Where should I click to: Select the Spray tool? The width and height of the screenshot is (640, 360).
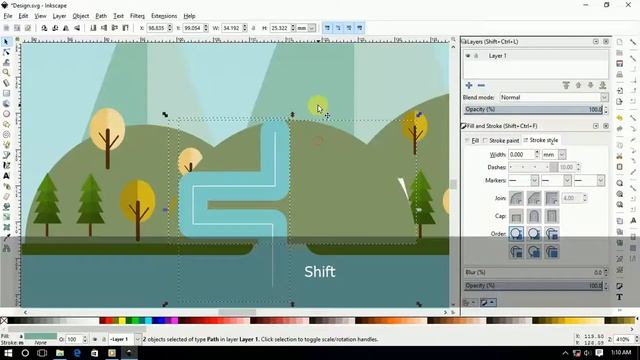(x=6, y=186)
